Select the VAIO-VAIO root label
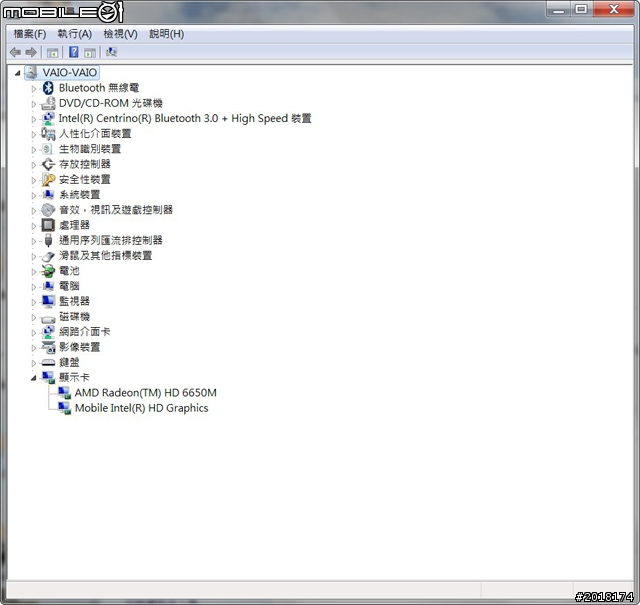The image size is (640, 605). 70,73
